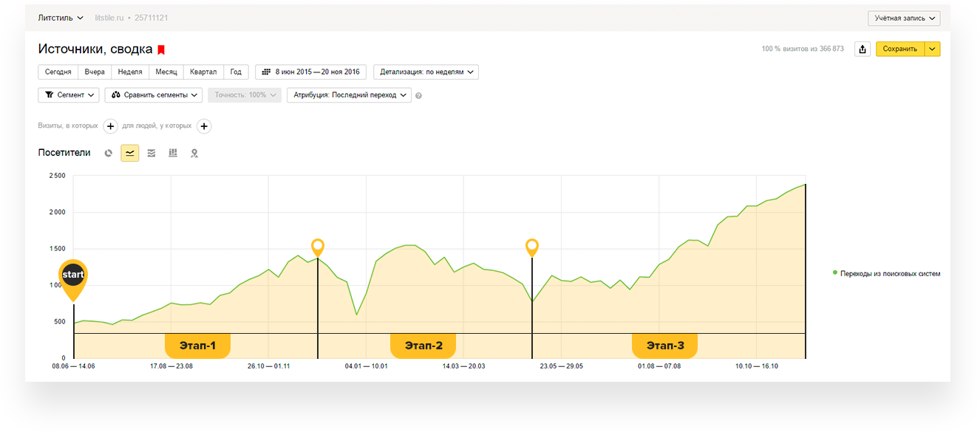The height and width of the screenshot is (432, 980).
Task: Click the 100 % визитов из 366 873 text
Action: (803, 49)
